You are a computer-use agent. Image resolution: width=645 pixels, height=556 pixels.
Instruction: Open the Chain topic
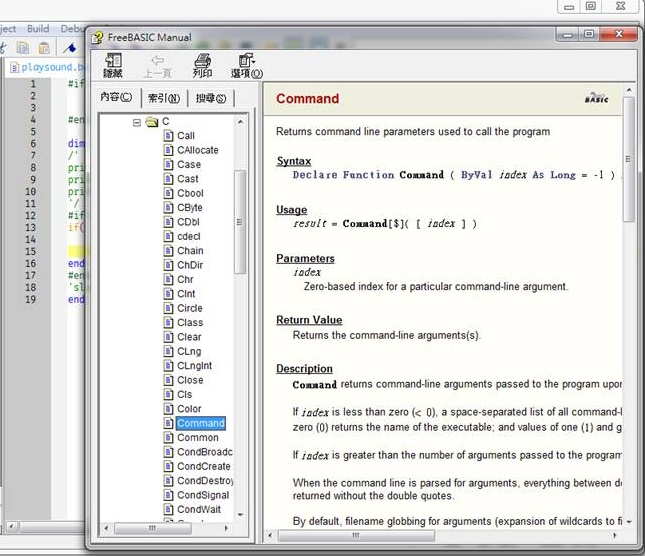click(x=190, y=251)
